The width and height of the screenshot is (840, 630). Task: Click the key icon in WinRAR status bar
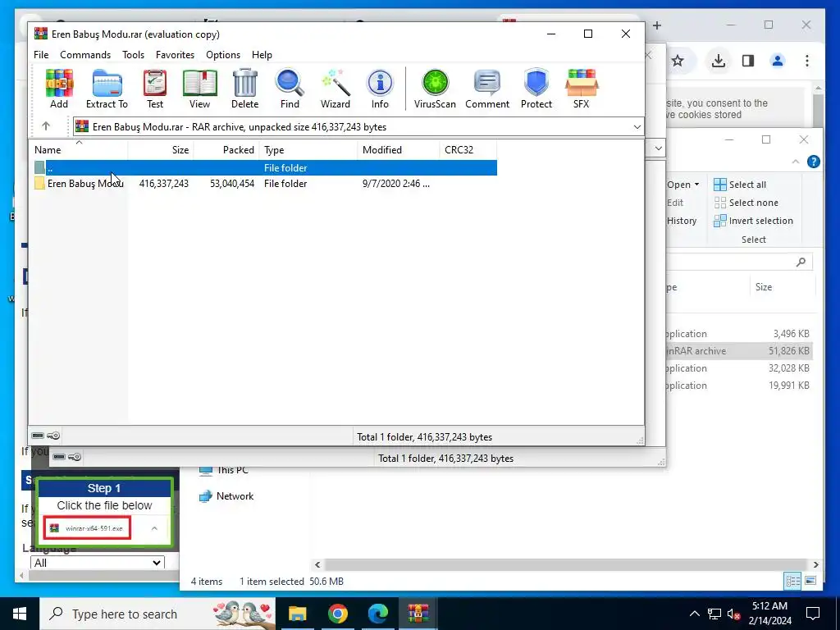(53, 436)
